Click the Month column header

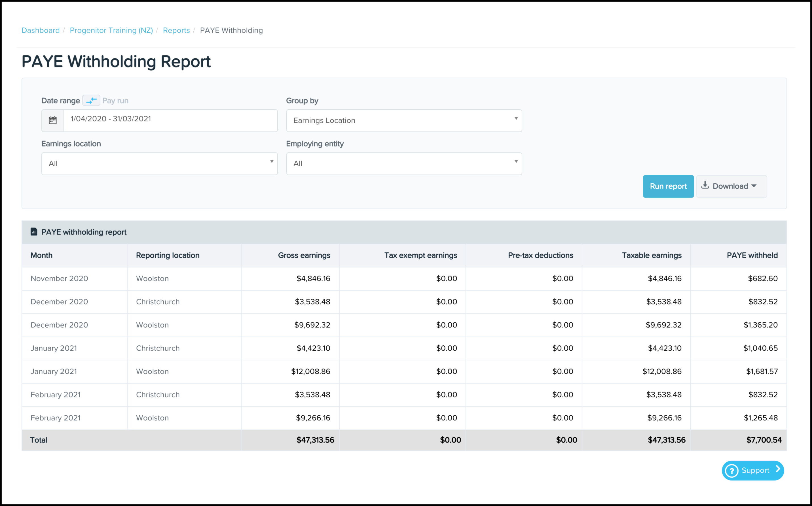pyautogui.click(x=41, y=255)
